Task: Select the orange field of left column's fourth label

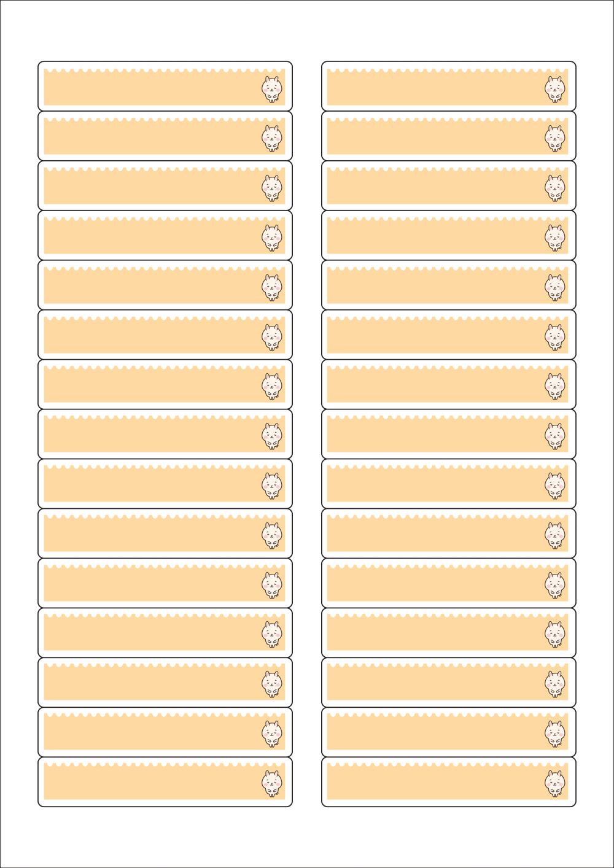Action: point(147,238)
